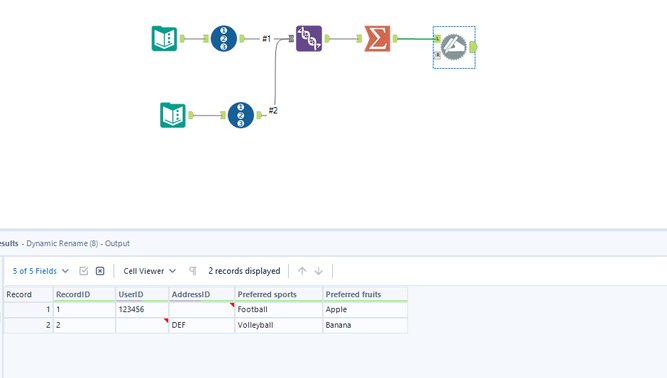Viewport: 667px width, 378px height.
Task: Toggle the show whitespace paragraph icon
Action: click(x=193, y=271)
